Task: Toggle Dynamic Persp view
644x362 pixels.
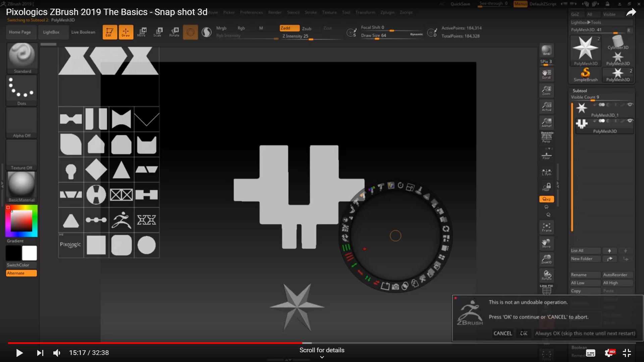Action: coord(547,137)
